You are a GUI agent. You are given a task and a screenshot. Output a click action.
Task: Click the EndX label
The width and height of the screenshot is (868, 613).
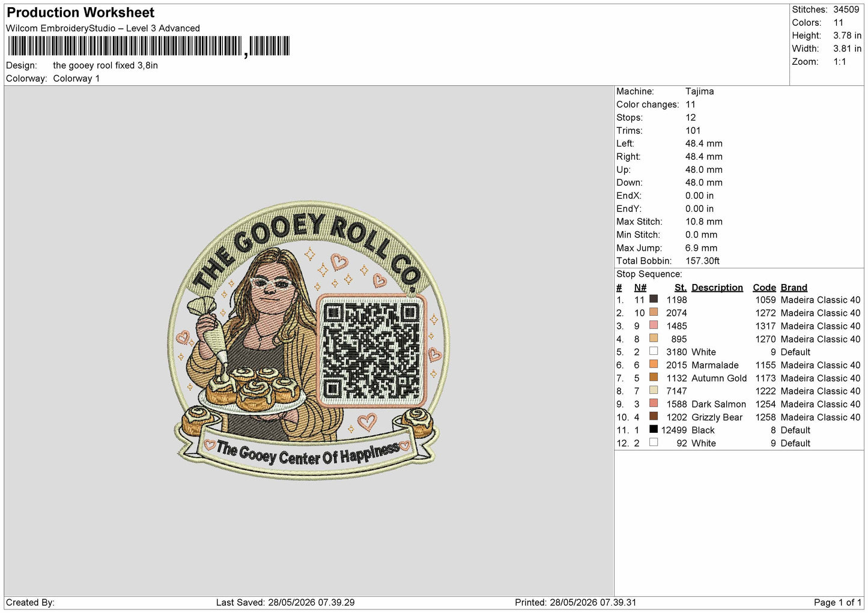point(629,196)
